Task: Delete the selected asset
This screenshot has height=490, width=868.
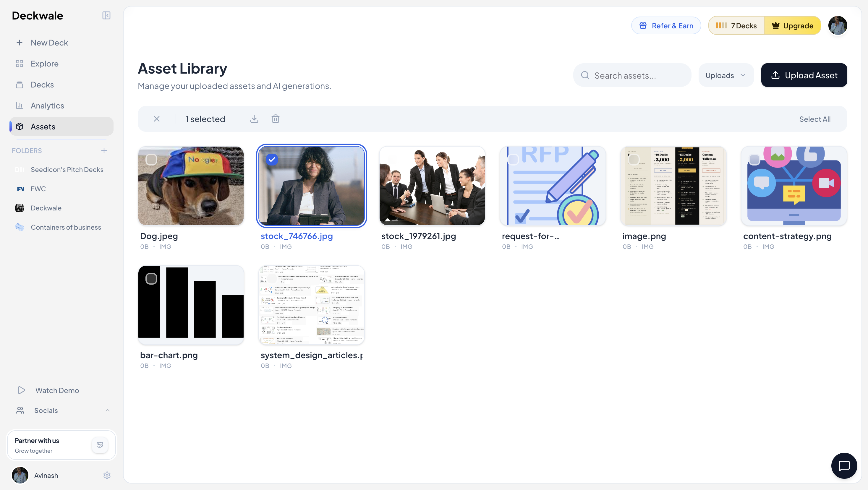Action: [x=275, y=119]
